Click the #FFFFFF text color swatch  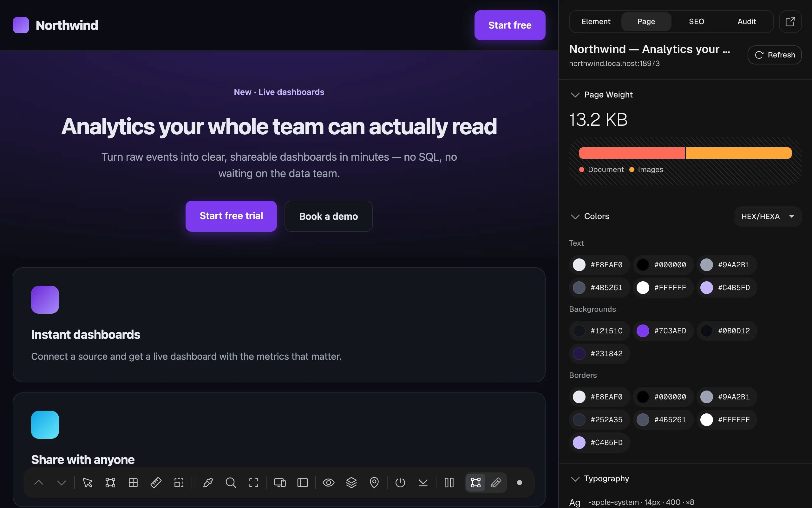663,288
